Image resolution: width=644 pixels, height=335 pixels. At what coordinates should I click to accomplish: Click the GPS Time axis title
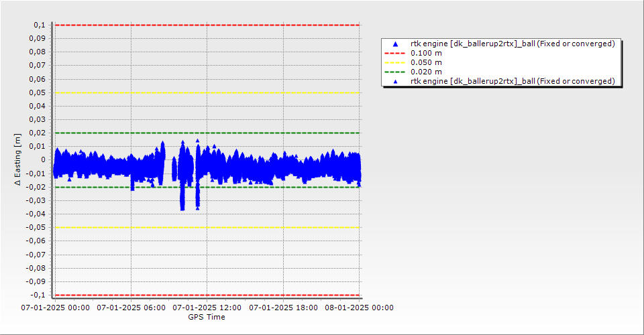207,317
